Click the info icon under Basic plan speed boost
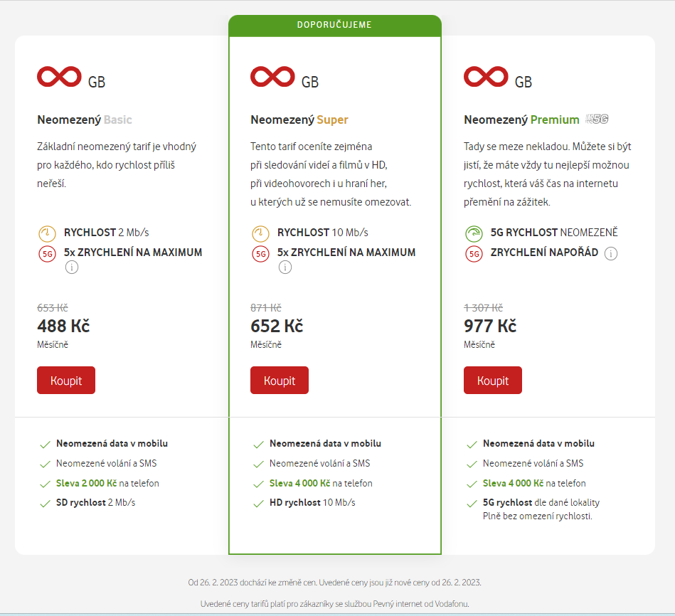Image resolution: width=675 pixels, height=616 pixels. (72, 267)
